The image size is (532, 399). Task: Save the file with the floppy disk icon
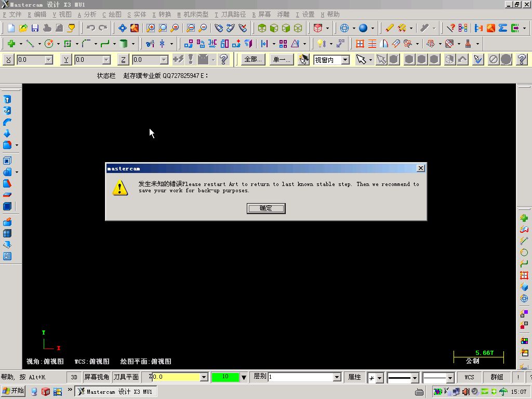[35, 28]
